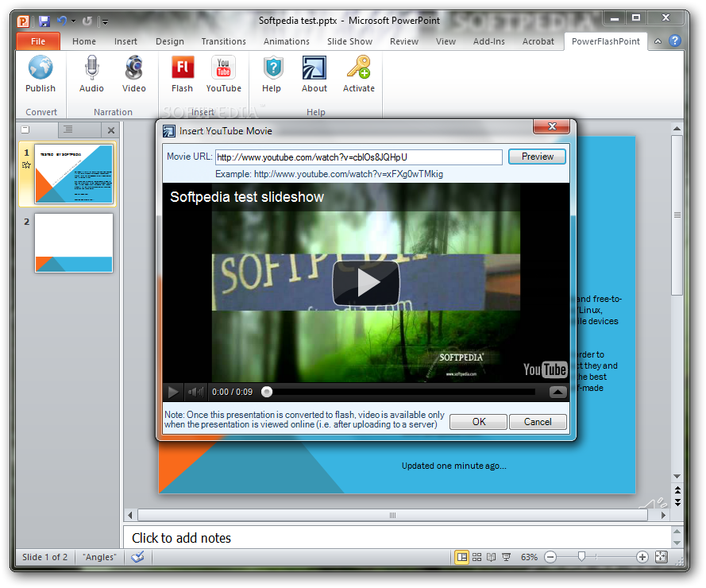Click the Redo arrow in quick access
The image size is (706, 588).
click(87, 21)
